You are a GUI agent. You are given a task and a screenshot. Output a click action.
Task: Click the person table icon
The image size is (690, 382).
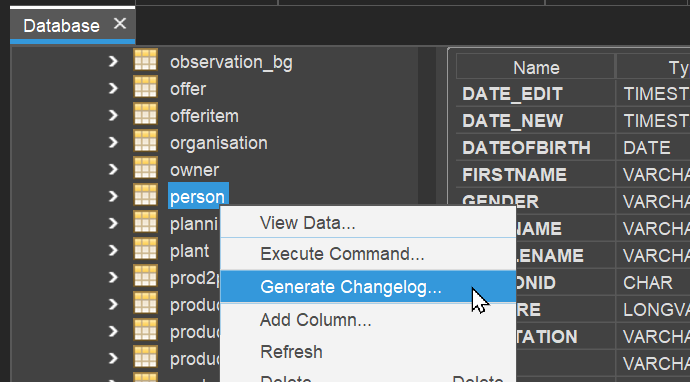pyautogui.click(x=145, y=195)
